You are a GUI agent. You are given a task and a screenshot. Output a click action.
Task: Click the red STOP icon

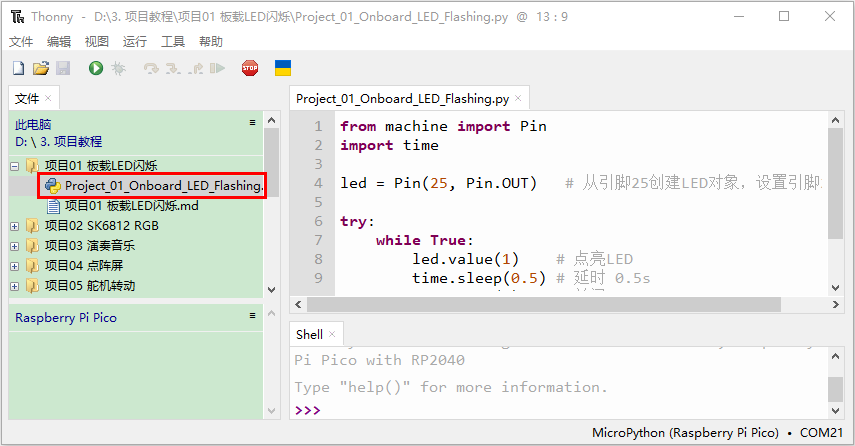pyautogui.click(x=250, y=68)
